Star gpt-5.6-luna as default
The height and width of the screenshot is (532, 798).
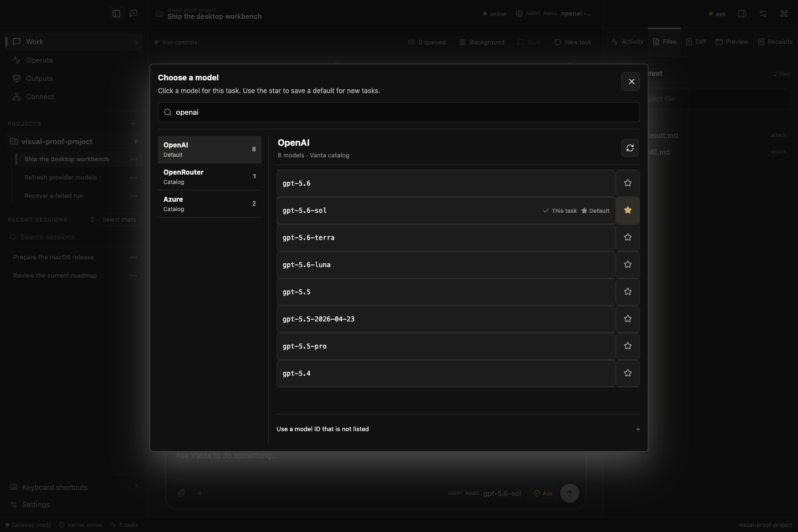628,264
